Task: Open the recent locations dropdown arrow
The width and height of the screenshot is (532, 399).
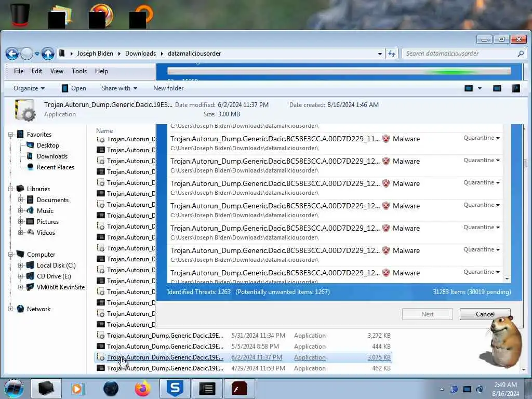Action: (x=37, y=54)
